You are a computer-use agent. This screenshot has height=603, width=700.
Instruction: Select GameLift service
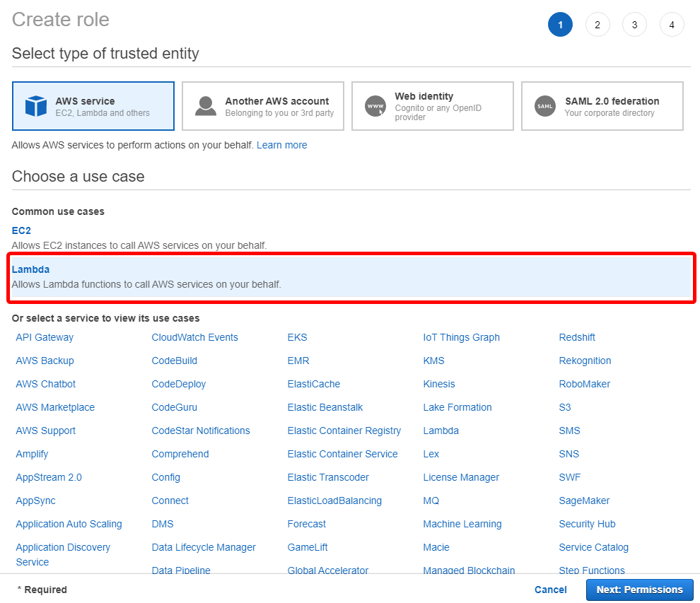(x=307, y=547)
